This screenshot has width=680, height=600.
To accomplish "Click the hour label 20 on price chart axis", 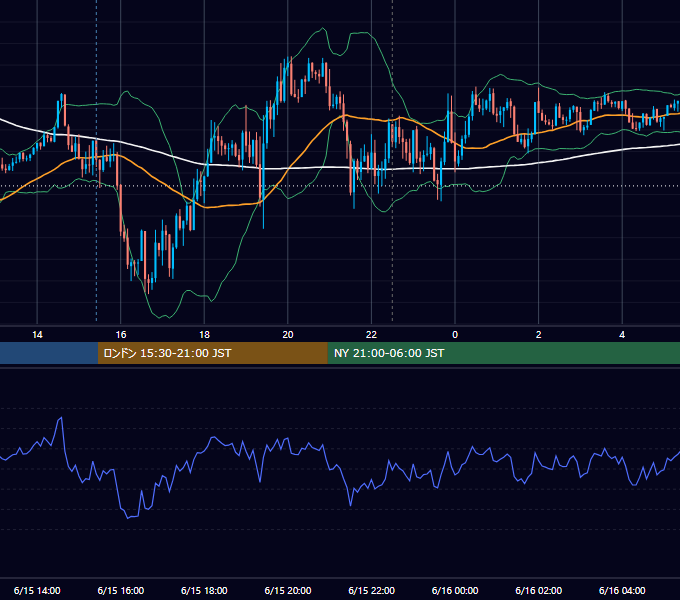I will (288, 335).
